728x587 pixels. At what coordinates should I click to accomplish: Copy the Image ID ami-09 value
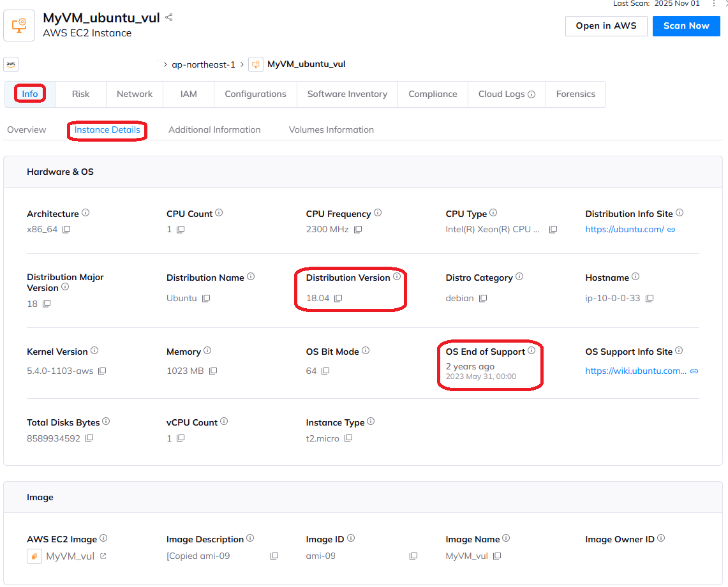tap(413, 556)
